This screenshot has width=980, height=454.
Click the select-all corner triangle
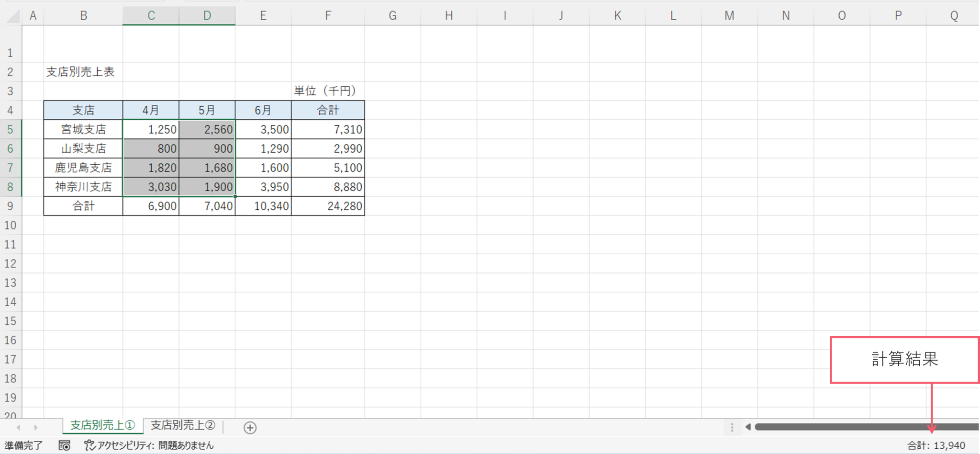(13, 17)
